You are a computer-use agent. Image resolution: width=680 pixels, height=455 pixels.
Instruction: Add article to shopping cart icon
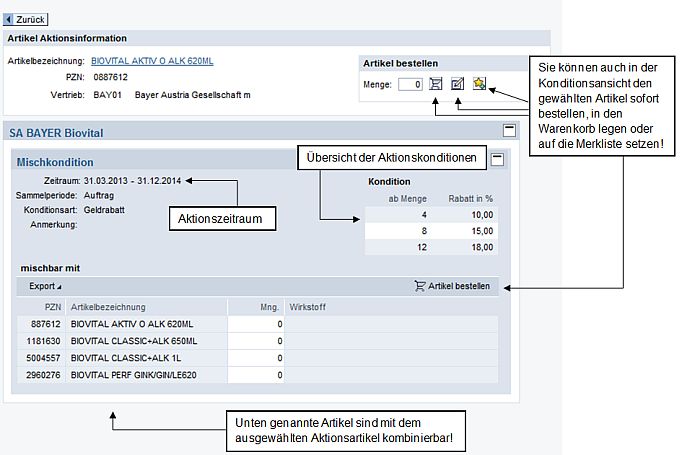click(x=435, y=84)
